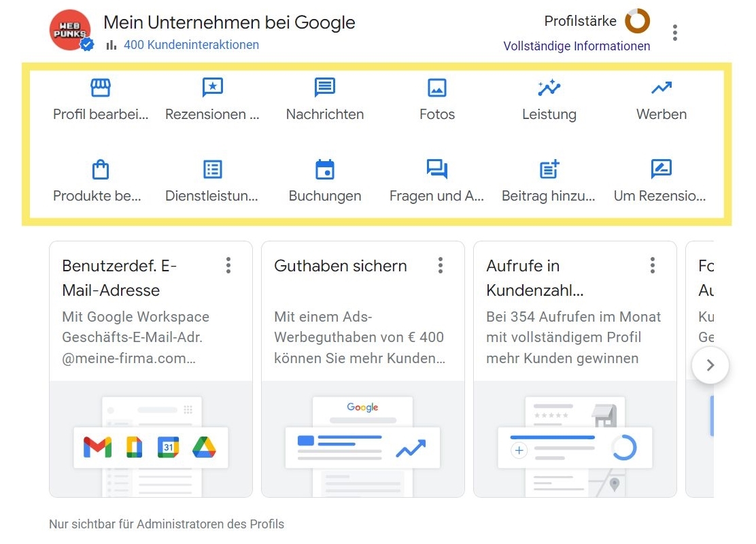Viewport: 756px width, 544px height.
Task: Click the Werben label
Action: point(661,114)
